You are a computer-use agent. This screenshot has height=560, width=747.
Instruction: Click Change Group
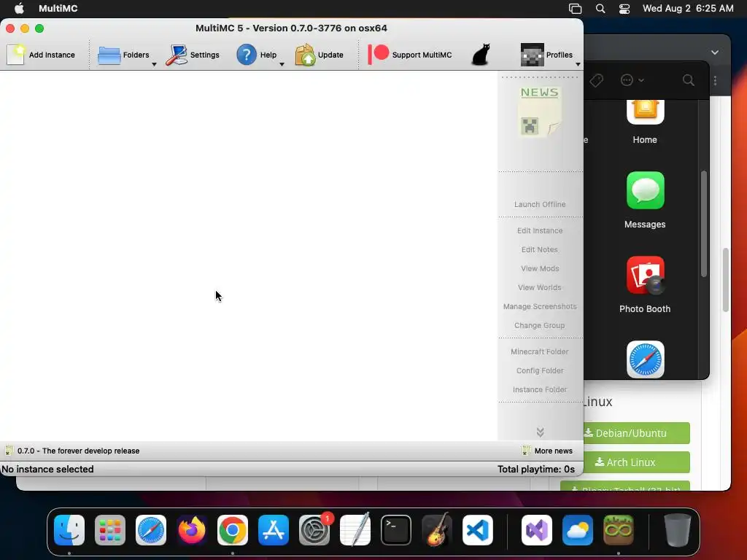(x=540, y=326)
